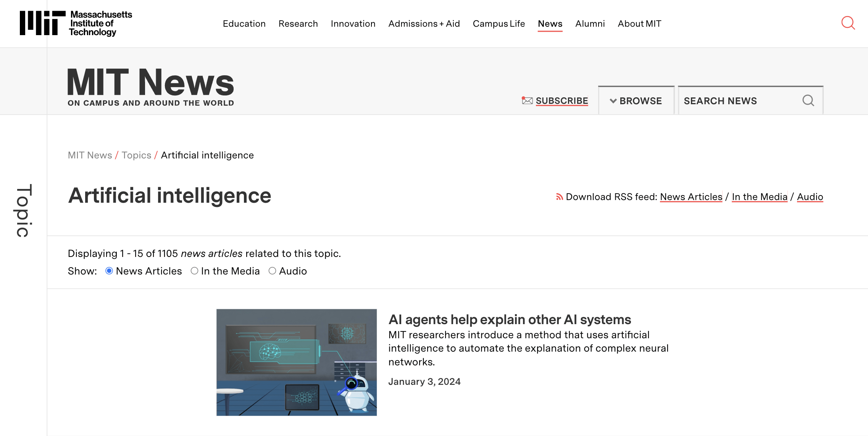
Task: Click the orange RSS feed icon
Action: [x=559, y=197]
